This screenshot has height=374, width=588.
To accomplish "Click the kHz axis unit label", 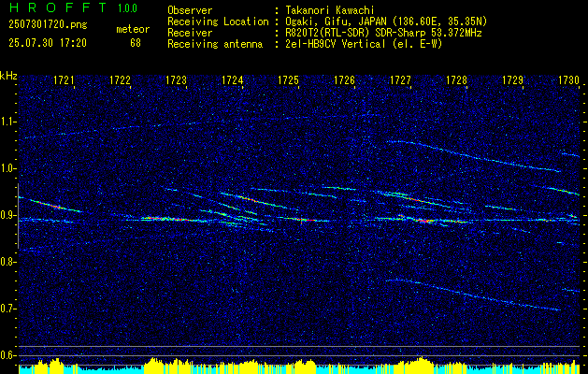I will point(8,76).
